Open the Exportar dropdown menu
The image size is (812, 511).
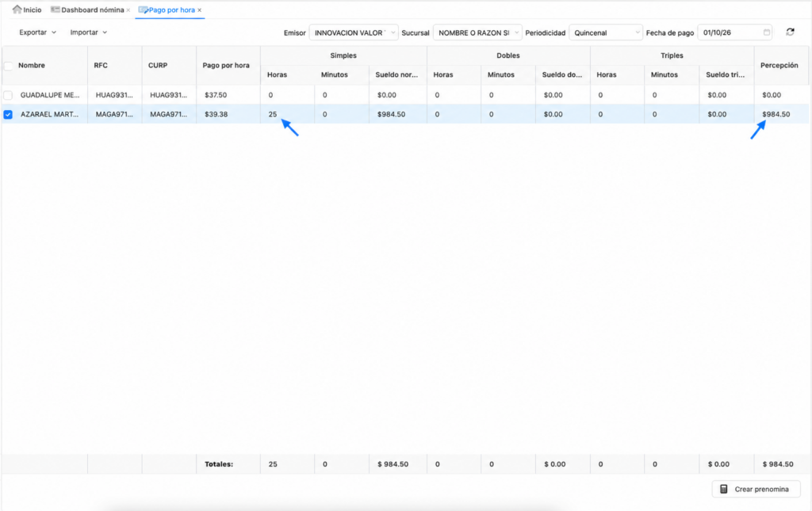(x=37, y=32)
